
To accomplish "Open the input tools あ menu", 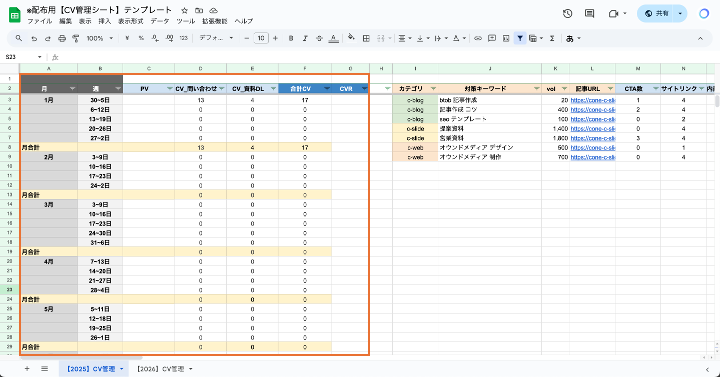I will pos(573,39).
